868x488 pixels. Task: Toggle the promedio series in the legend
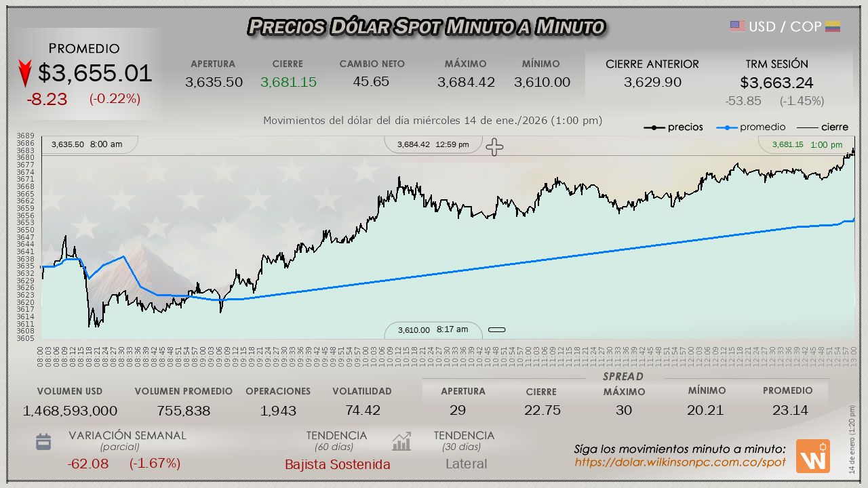[x=752, y=127]
